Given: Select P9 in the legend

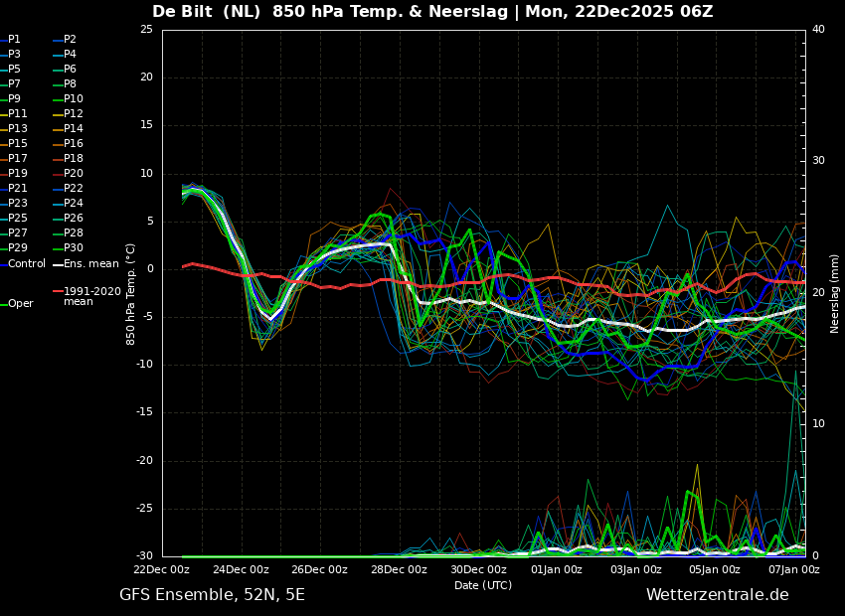Looking at the screenshot, I should point(11,99).
